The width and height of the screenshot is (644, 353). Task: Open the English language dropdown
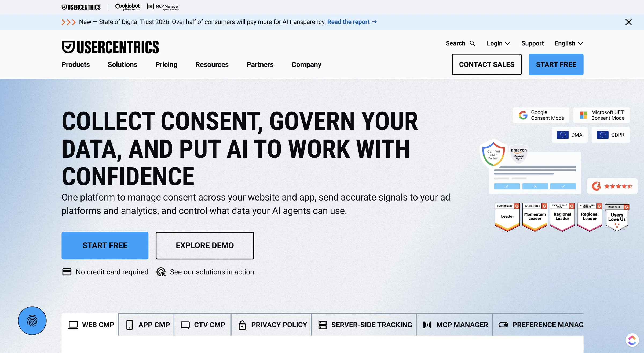pos(569,43)
